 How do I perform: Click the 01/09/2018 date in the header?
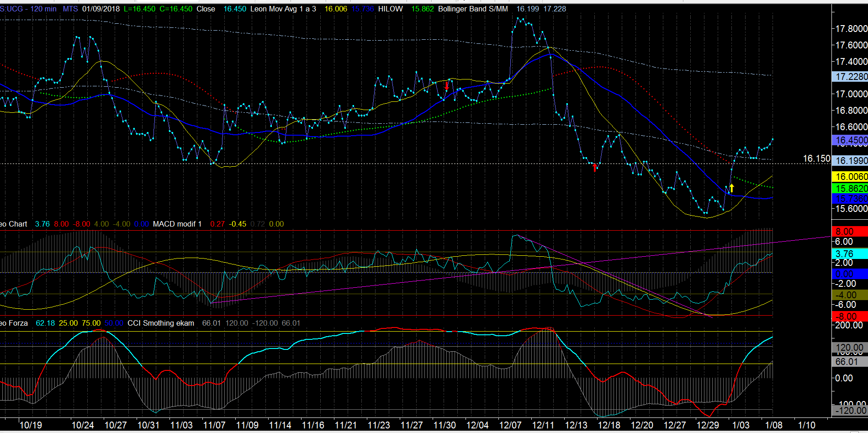click(x=101, y=9)
